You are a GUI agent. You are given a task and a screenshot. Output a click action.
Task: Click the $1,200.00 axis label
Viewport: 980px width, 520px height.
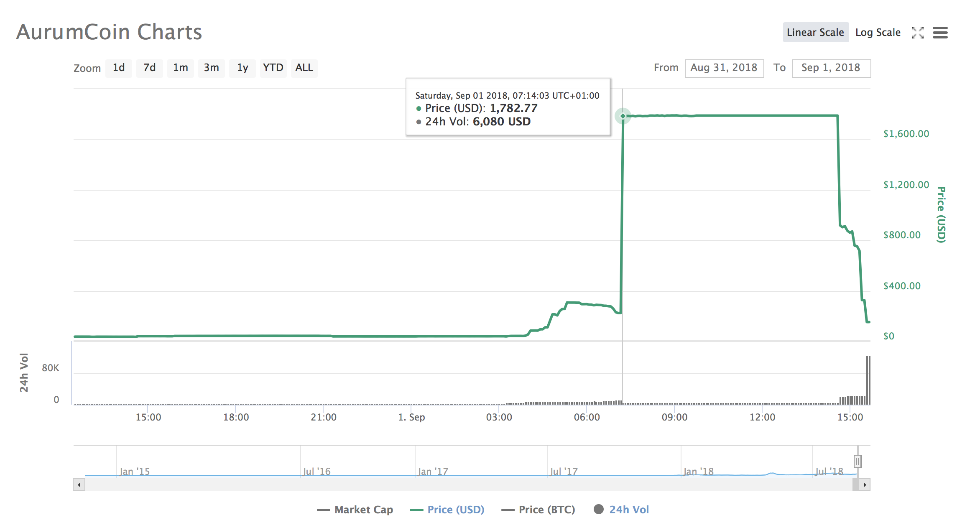pyautogui.click(x=906, y=185)
